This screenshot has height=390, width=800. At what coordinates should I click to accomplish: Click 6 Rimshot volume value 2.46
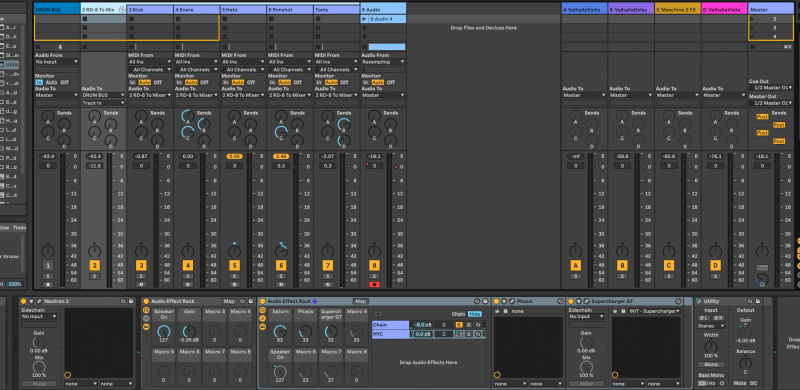pos(281,156)
